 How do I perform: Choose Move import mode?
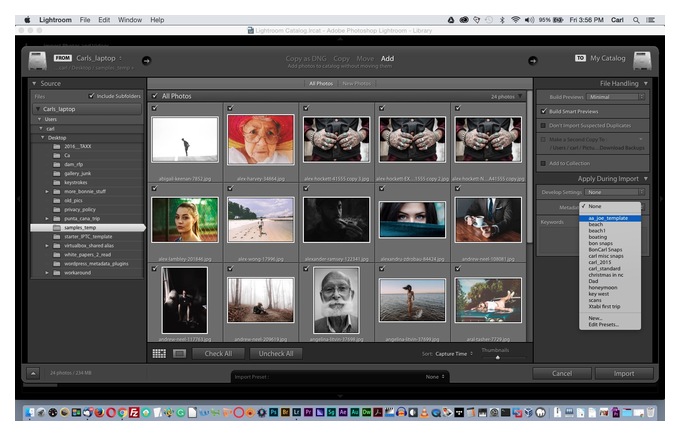click(x=365, y=59)
